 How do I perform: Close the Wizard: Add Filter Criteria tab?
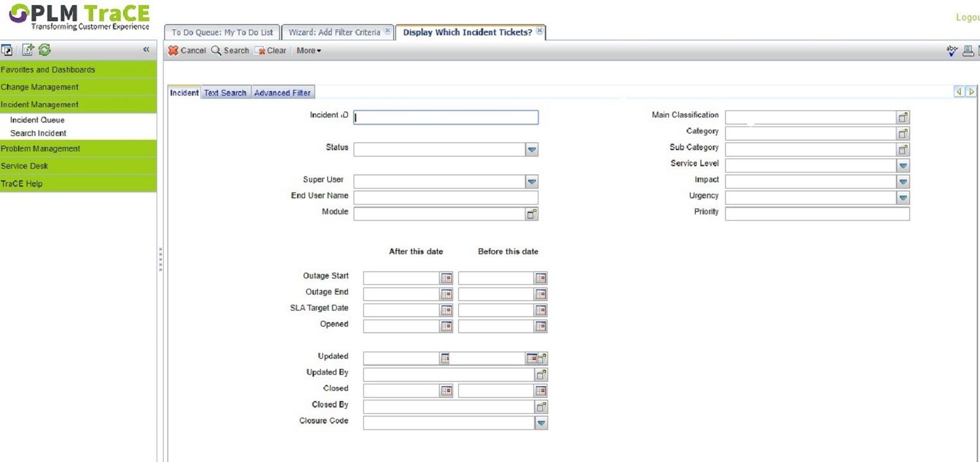click(388, 31)
